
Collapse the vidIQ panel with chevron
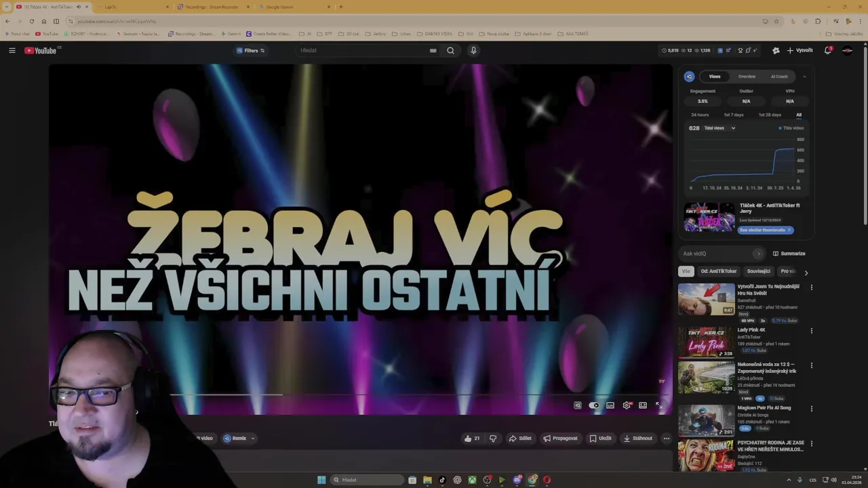point(804,77)
